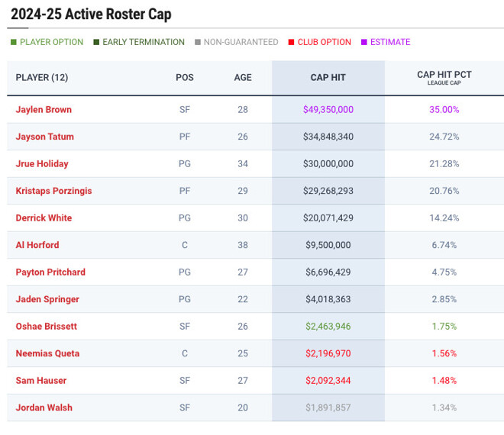
Task: Click the purple Estimate legend square
Action: (364, 42)
